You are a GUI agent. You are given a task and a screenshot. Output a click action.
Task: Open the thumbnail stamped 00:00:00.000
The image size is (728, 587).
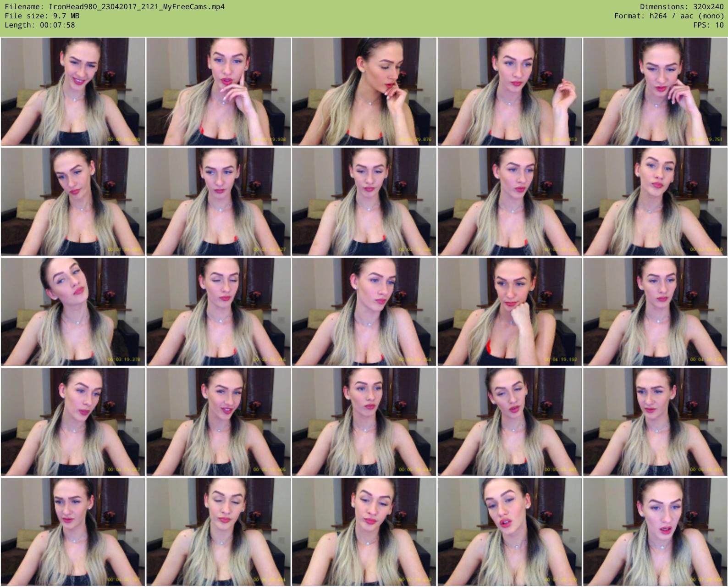pyautogui.click(x=73, y=92)
